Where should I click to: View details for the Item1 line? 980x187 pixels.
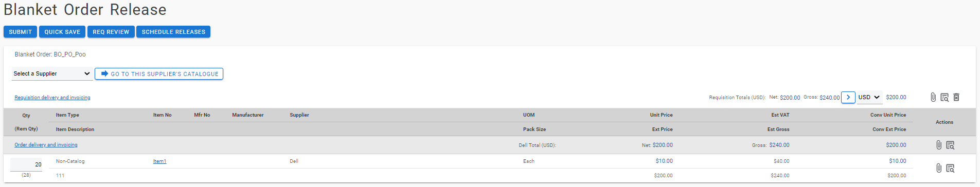click(950, 168)
